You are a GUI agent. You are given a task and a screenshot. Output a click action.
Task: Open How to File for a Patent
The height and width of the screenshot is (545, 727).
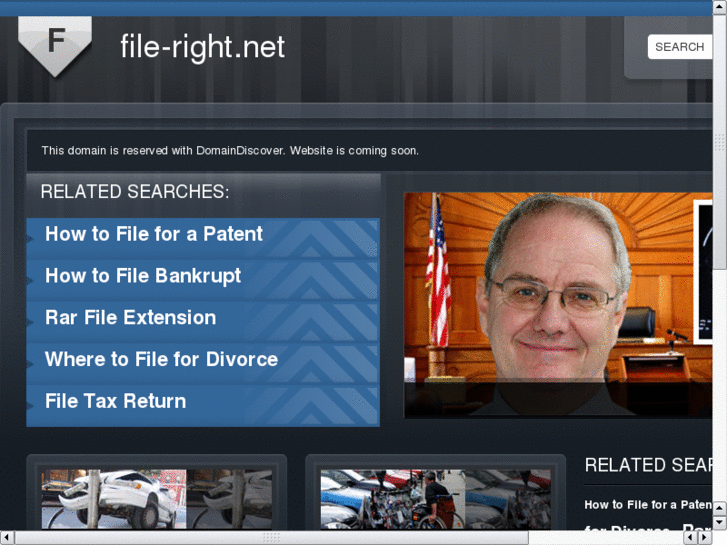154,234
